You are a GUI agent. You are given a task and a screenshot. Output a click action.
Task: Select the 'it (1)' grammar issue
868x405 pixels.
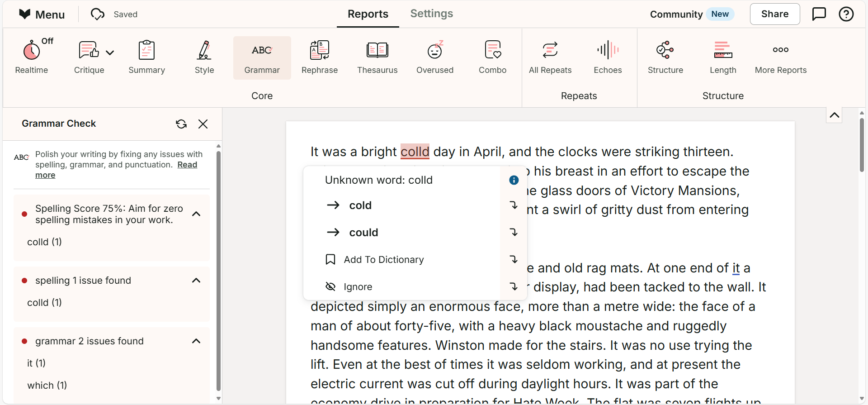36,363
